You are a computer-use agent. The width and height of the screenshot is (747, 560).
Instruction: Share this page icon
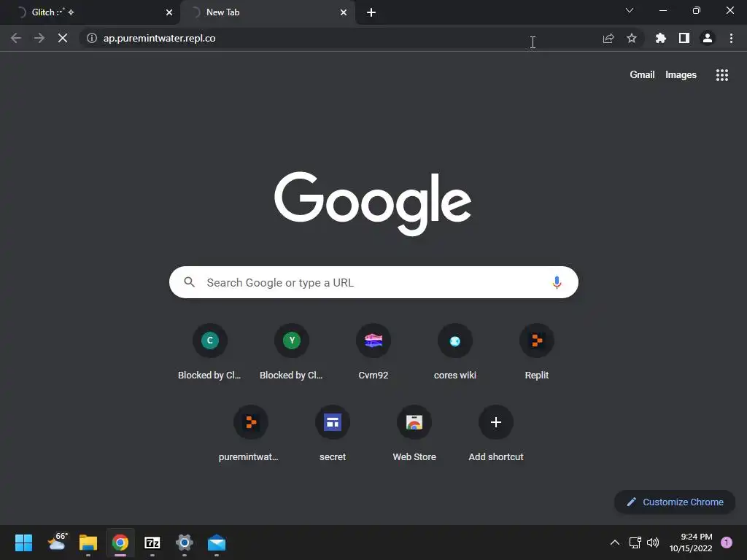click(x=608, y=38)
